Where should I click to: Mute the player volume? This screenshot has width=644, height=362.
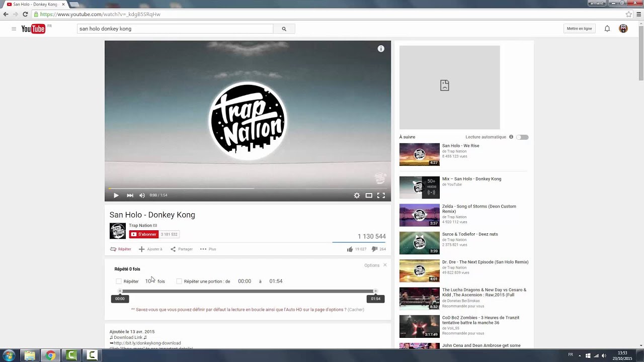click(x=142, y=196)
